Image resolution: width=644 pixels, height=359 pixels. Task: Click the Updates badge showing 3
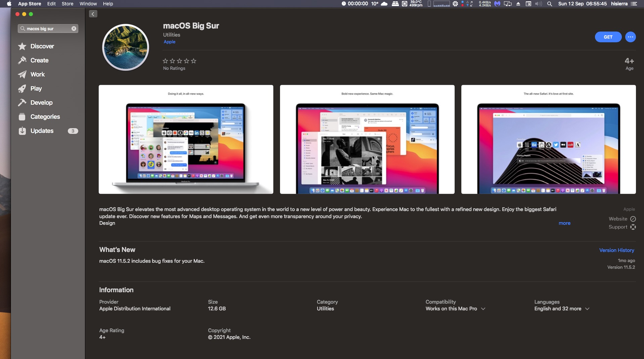[73, 131]
